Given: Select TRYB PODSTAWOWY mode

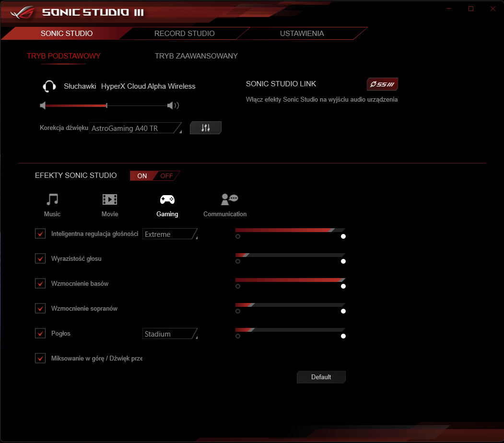Looking at the screenshot, I should pos(64,56).
